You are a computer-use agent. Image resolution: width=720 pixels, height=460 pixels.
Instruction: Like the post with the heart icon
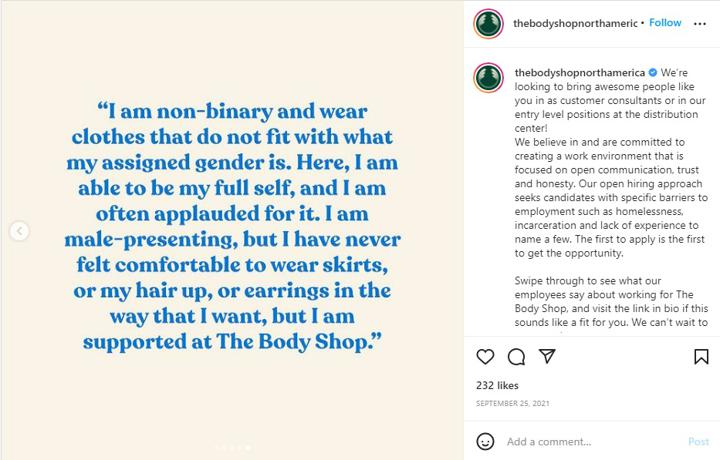[x=485, y=357]
